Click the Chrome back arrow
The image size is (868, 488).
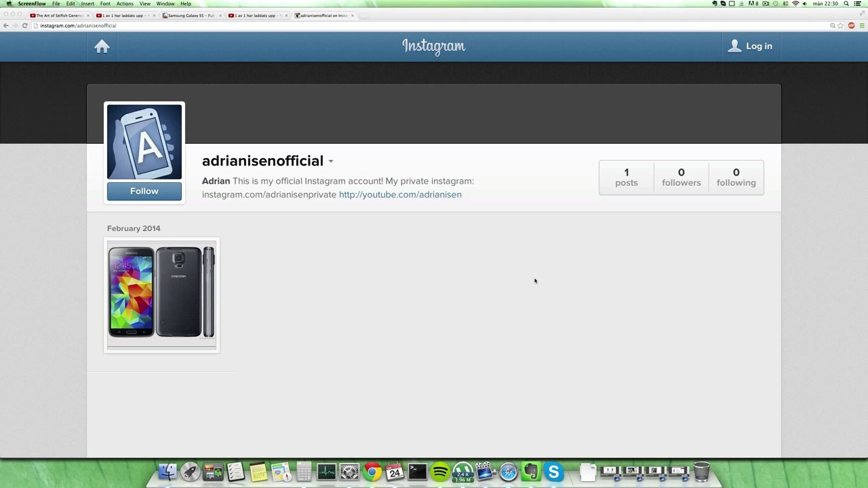(x=5, y=26)
